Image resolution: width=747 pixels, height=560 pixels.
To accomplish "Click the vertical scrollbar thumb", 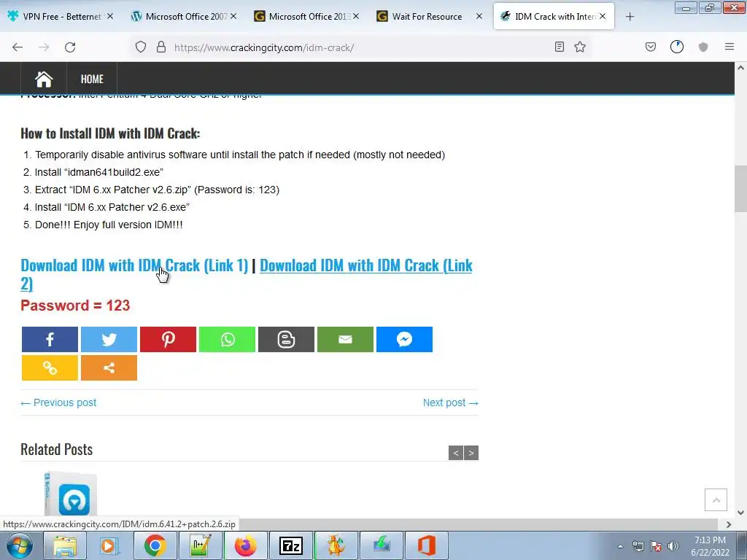I will click(x=740, y=189).
